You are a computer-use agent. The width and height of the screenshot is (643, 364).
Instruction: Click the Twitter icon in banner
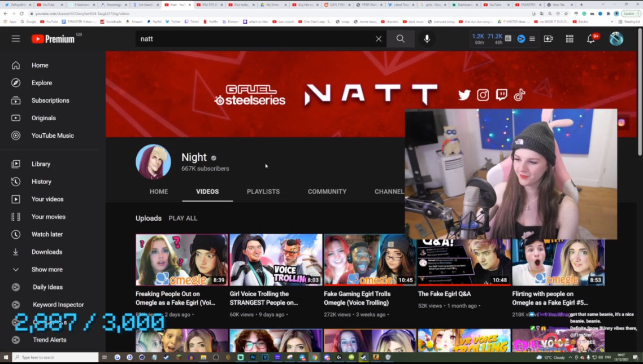464,95
